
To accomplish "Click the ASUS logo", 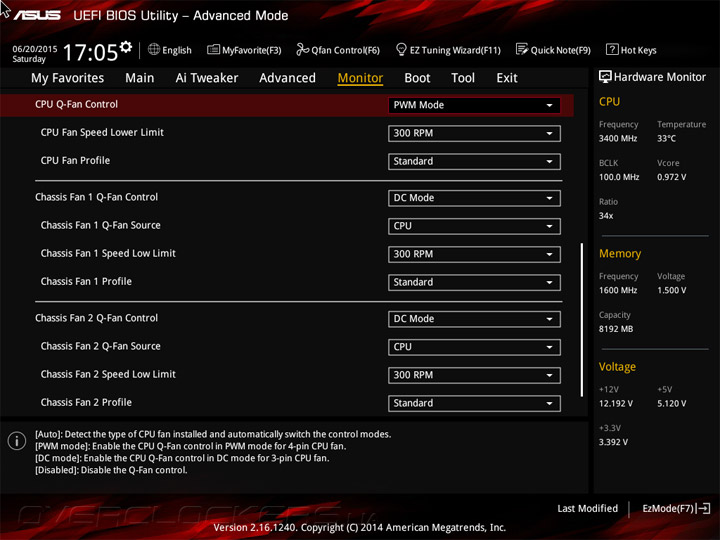I will click(37, 15).
